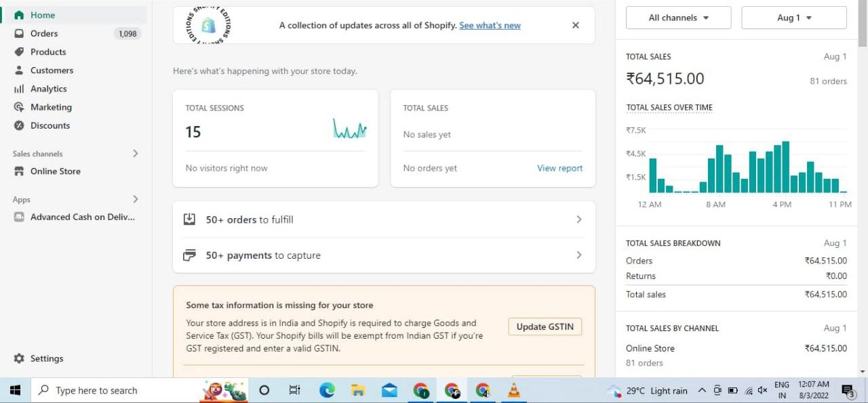Click the Home icon in sidebar
The width and height of the screenshot is (868, 403).
[19, 15]
